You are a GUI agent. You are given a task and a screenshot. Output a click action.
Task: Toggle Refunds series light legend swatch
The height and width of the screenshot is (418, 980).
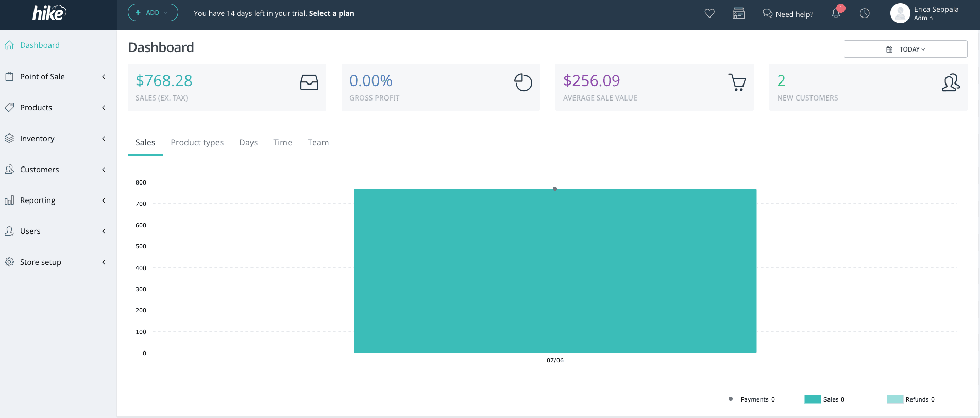tap(895, 399)
